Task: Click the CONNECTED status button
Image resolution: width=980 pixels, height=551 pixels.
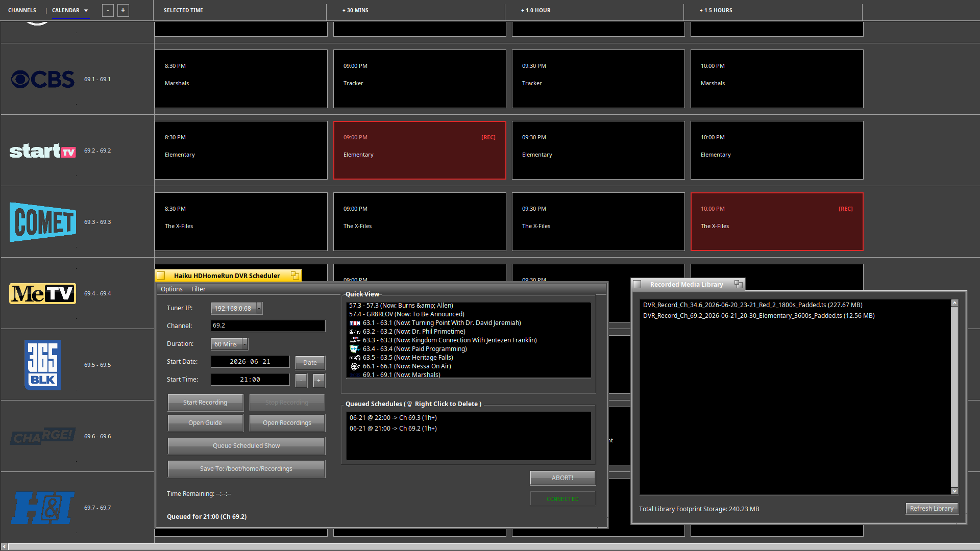Action: [562, 499]
